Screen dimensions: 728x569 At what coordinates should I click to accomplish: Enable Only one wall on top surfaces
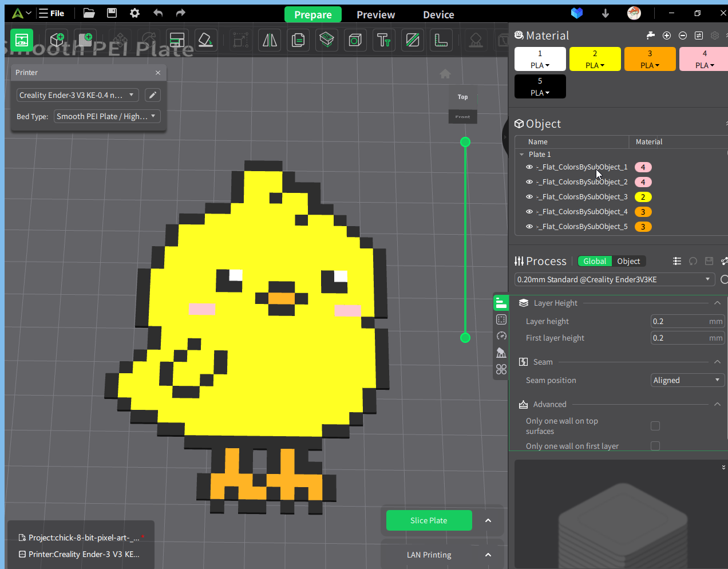tap(655, 426)
